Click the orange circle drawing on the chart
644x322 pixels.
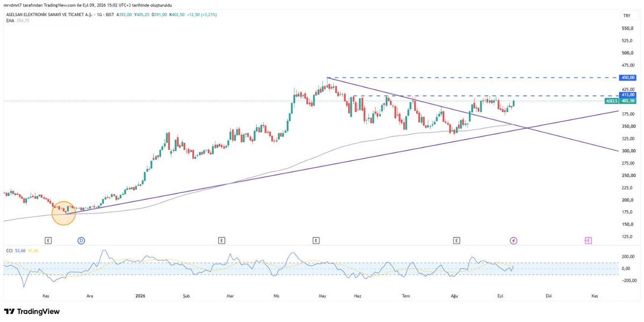[64, 213]
